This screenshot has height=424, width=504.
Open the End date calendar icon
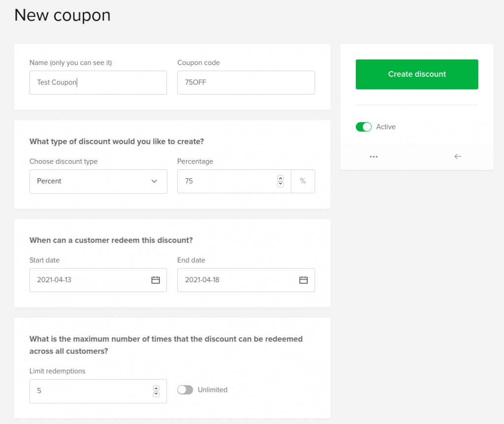pyautogui.click(x=304, y=280)
